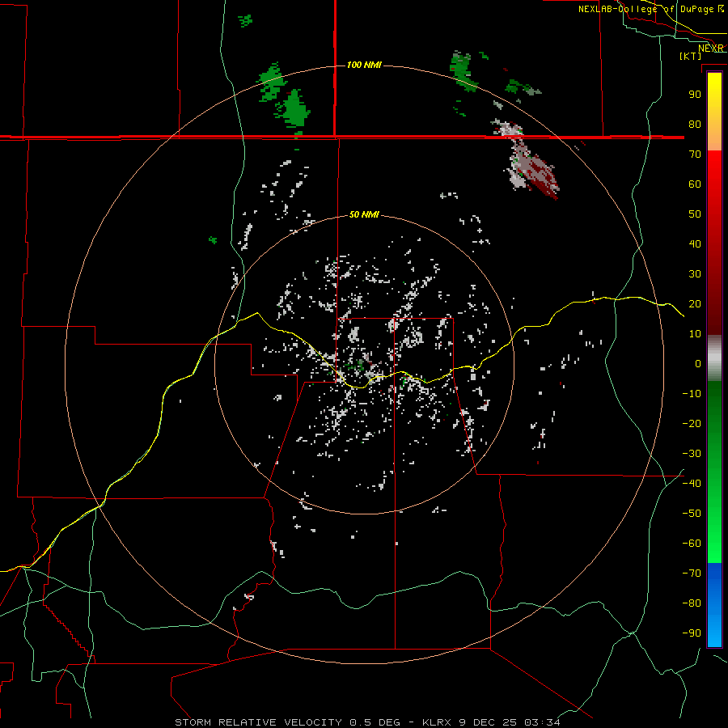The image size is (728, 728).
Task: Click the -20 value on the velocity scale
Action: (x=692, y=423)
